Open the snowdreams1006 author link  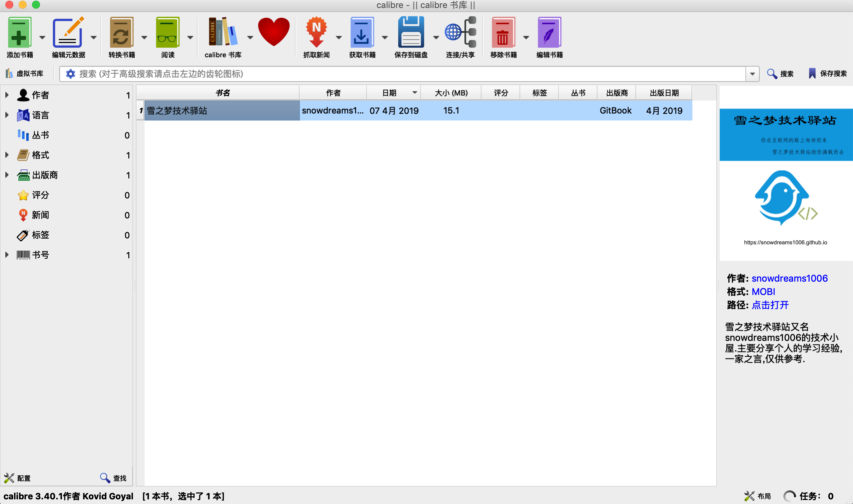pyautogui.click(x=790, y=278)
